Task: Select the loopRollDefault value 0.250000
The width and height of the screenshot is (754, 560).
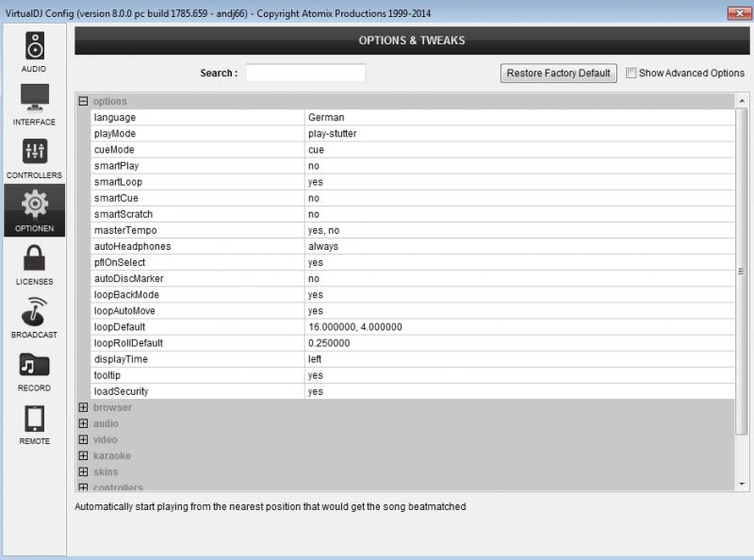Action: [329, 343]
